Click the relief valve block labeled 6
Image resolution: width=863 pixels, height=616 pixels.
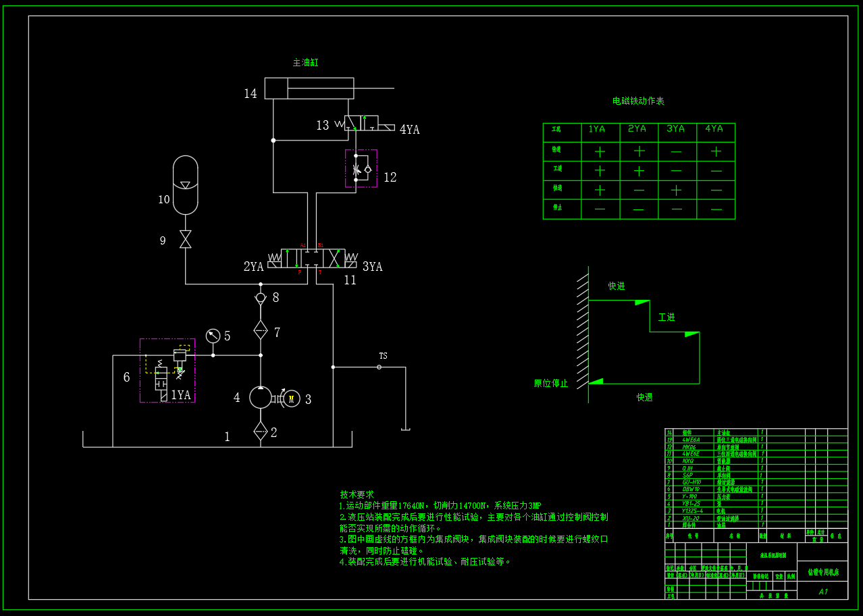(167, 371)
